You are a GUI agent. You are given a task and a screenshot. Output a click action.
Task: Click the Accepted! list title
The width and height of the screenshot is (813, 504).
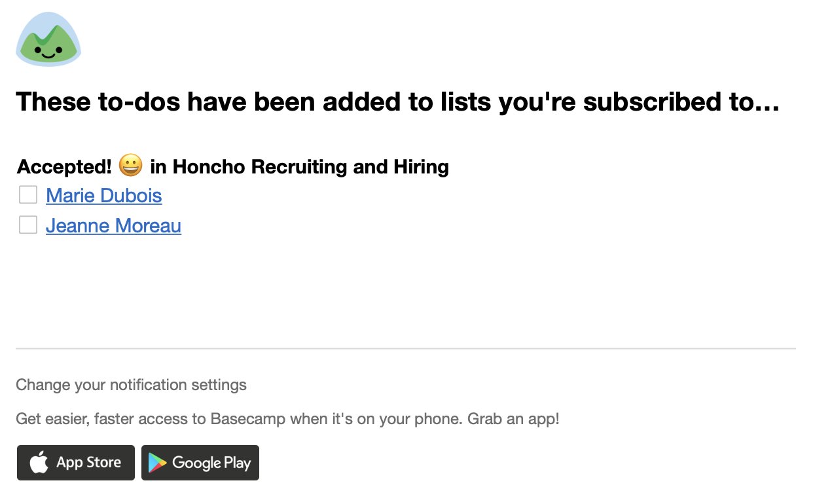[65, 167]
